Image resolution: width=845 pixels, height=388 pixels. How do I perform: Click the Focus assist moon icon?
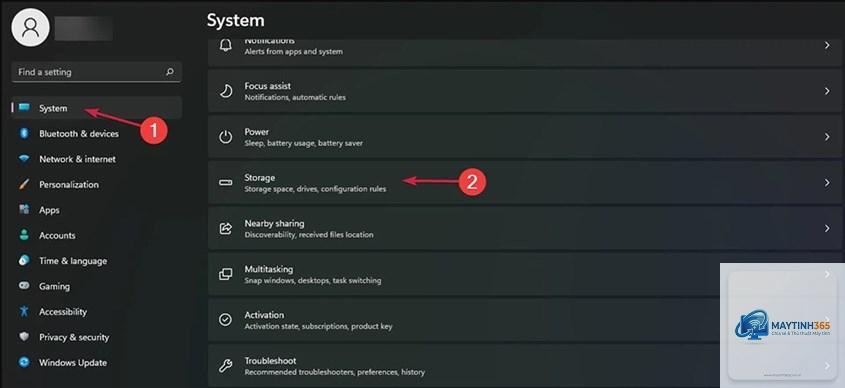tap(225, 91)
